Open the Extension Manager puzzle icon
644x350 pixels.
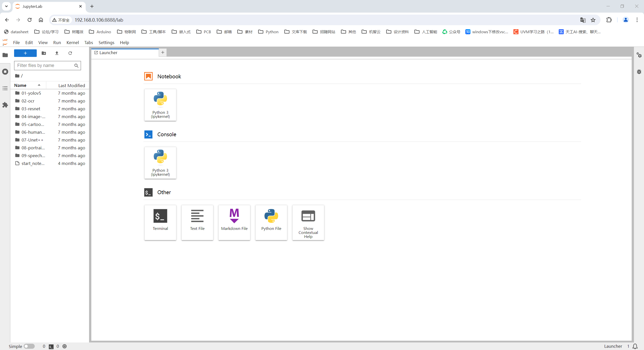click(5, 105)
